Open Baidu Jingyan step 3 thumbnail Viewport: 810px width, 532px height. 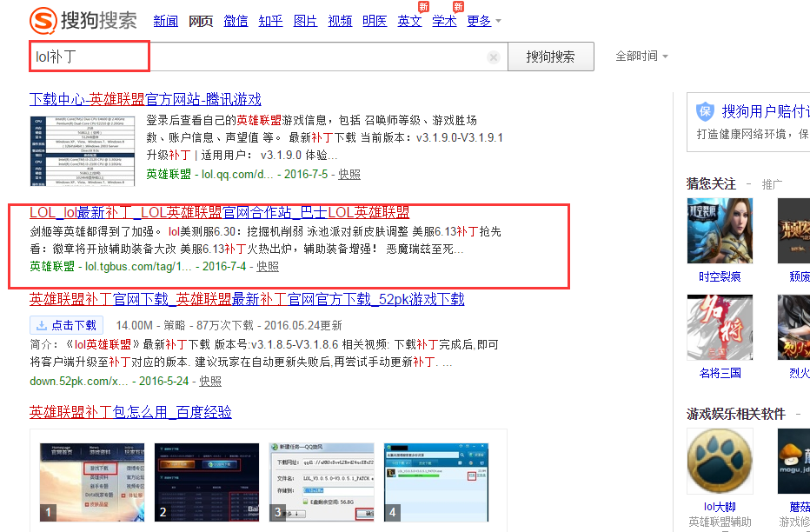(x=322, y=482)
